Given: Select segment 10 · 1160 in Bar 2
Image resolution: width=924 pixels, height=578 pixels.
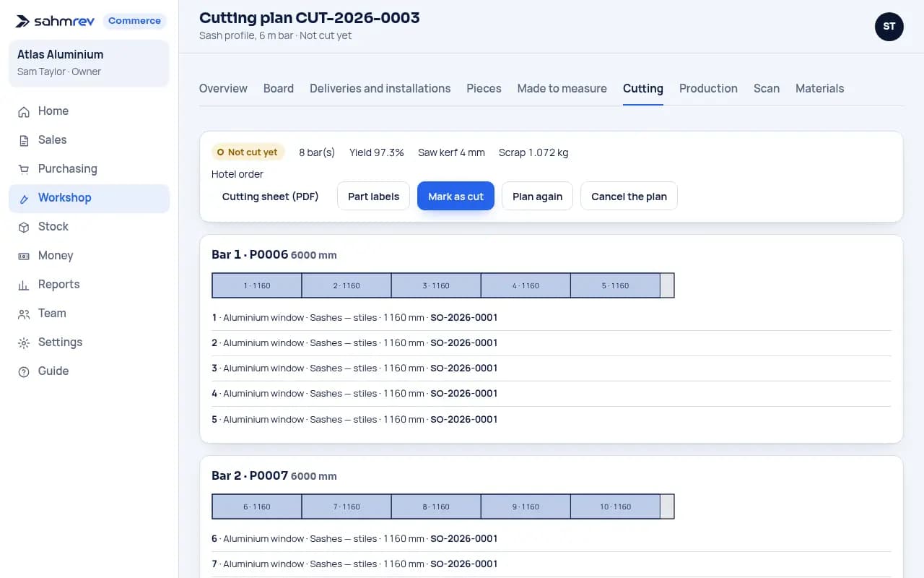Looking at the screenshot, I should coord(615,506).
